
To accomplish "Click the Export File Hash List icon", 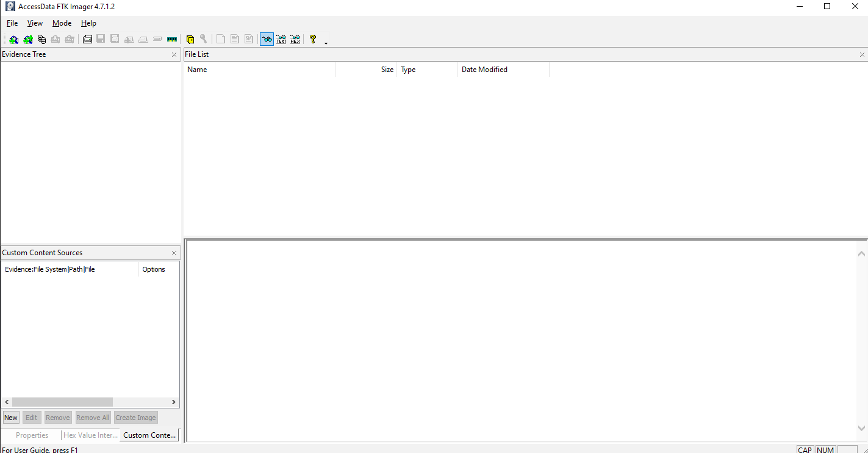I will coord(235,39).
